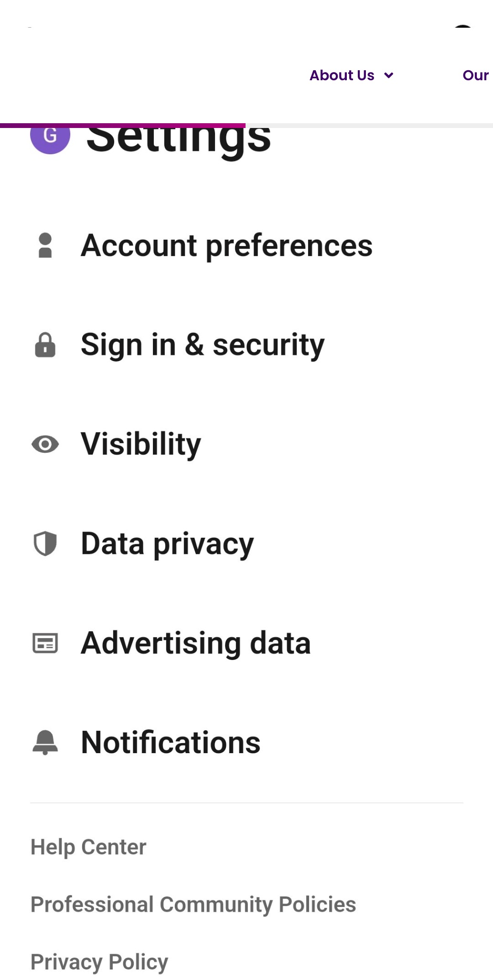Open the Notifications settings section
Viewport: 493px width, 980px height.
tap(171, 742)
